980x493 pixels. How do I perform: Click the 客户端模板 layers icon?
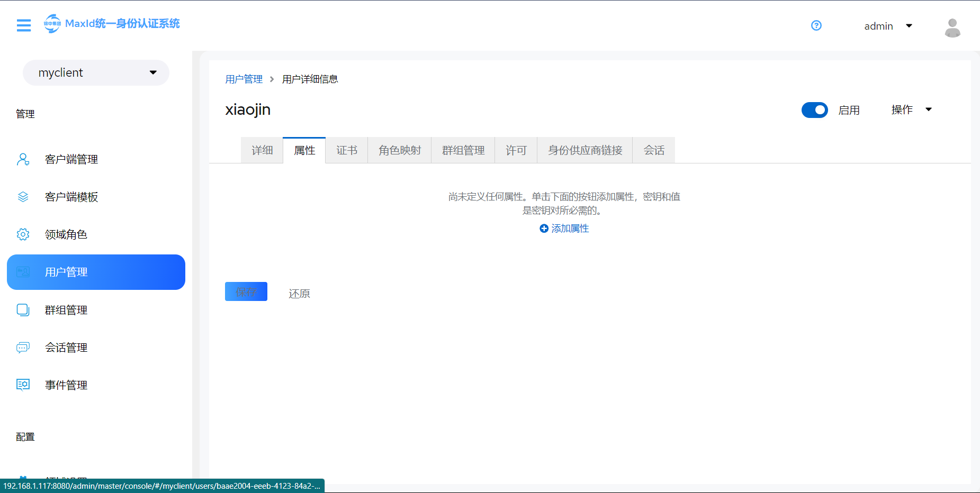click(23, 197)
